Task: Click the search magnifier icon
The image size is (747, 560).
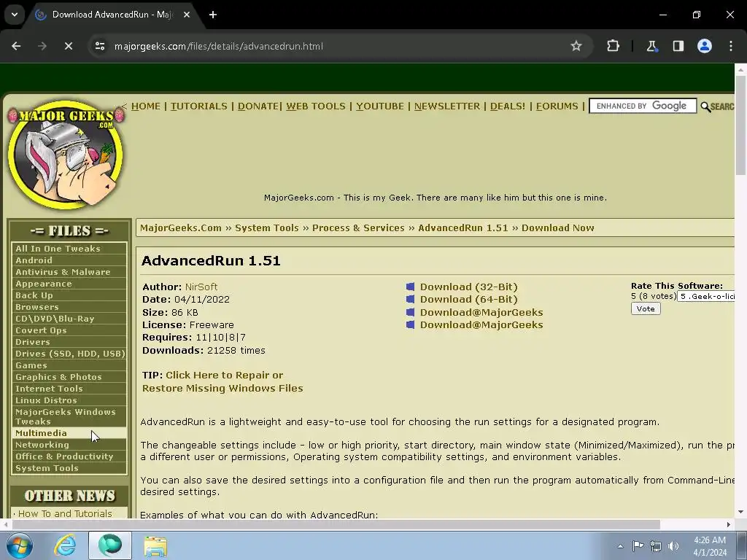Action: [x=705, y=106]
